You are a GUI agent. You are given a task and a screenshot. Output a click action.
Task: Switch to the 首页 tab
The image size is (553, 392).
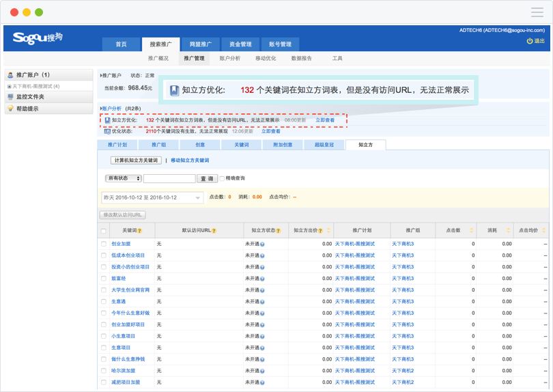pyautogui.click(x=121, y=44)
